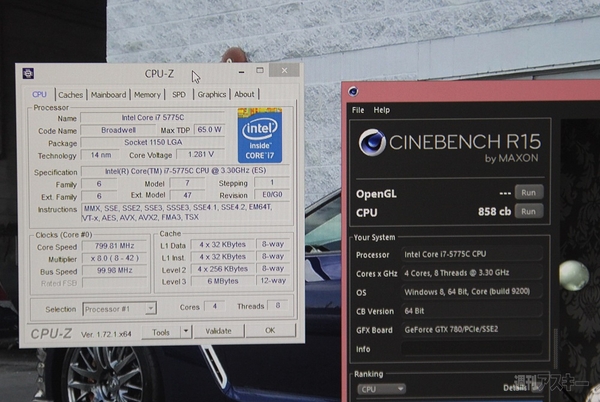Image resolution: width=600 pixels, height=402 pixels.
Task: Switch to the Memory tab
Action: point(147,95)
